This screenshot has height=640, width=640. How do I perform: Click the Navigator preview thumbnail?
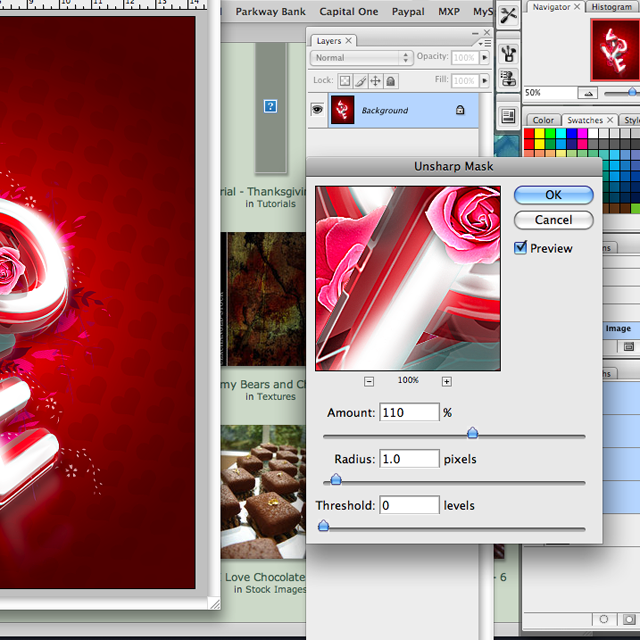[615, 50]
